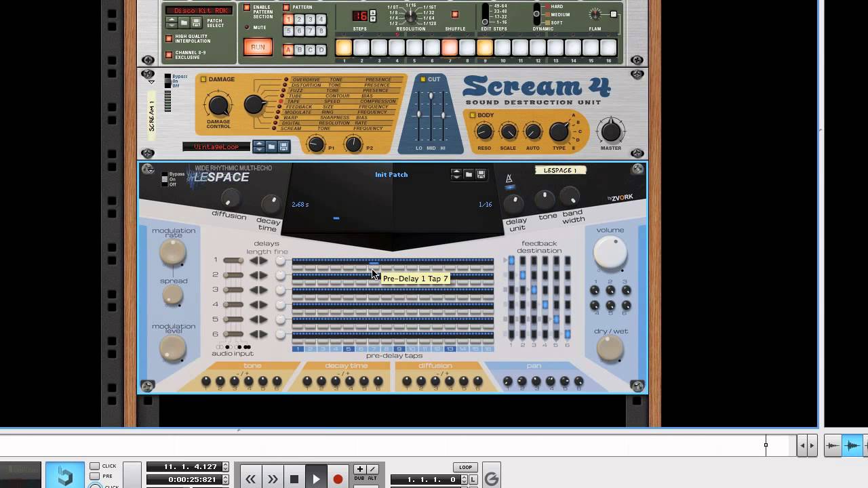Toggle Redrum Shuffle button
868x488 pixels.
[455, 14]
